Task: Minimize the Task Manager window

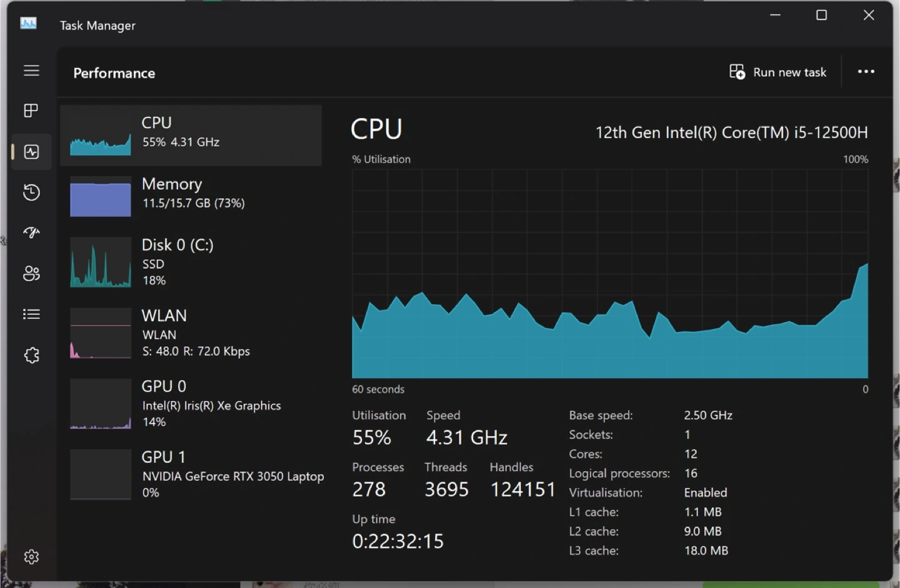Action: (776, 15)
